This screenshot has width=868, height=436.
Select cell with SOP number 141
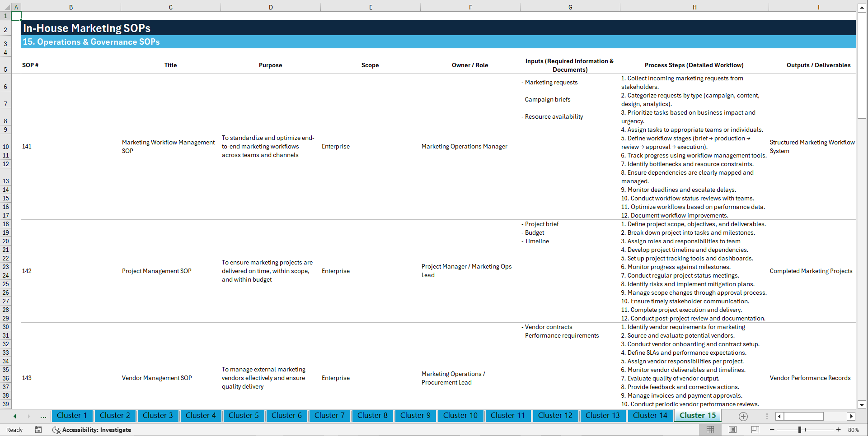pos(70,147)
